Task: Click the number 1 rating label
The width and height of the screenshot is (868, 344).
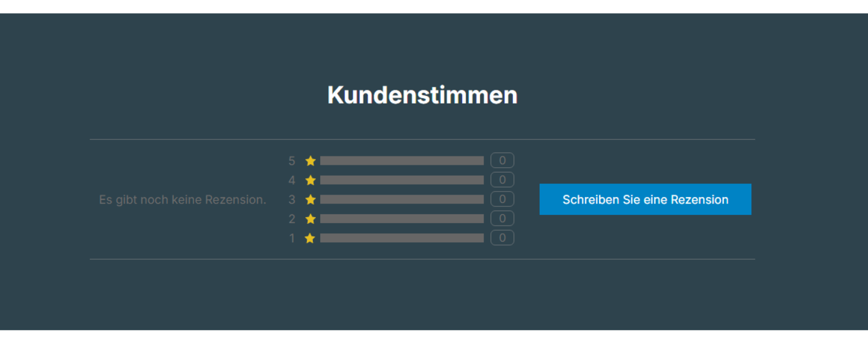Action: click(x=292, y=238)
